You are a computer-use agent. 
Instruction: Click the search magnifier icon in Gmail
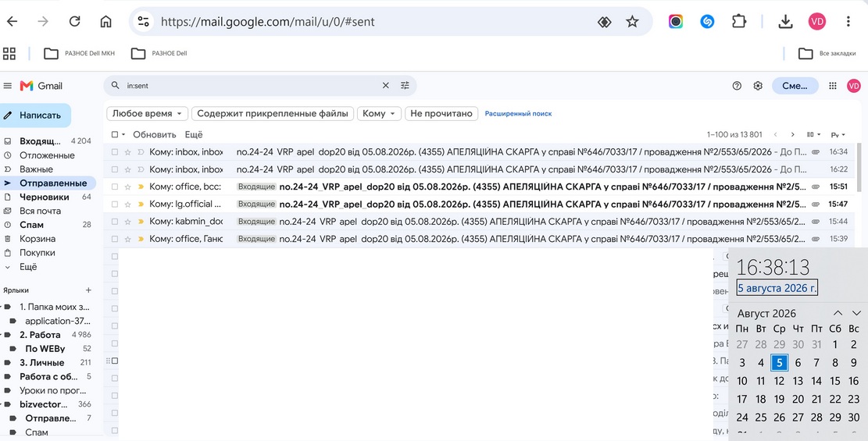115,86
